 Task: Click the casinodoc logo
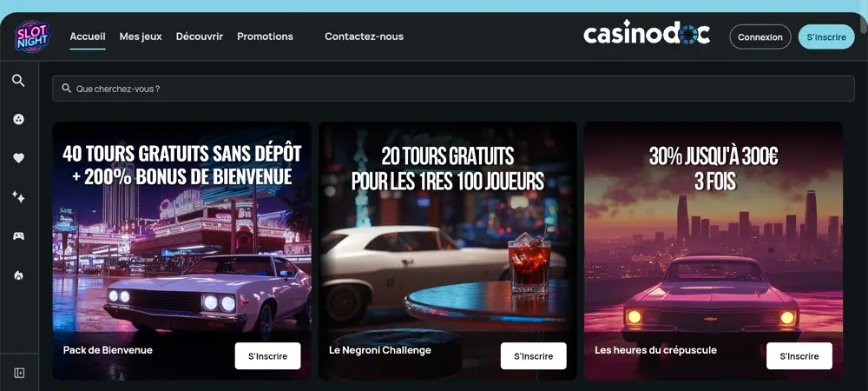647,35
